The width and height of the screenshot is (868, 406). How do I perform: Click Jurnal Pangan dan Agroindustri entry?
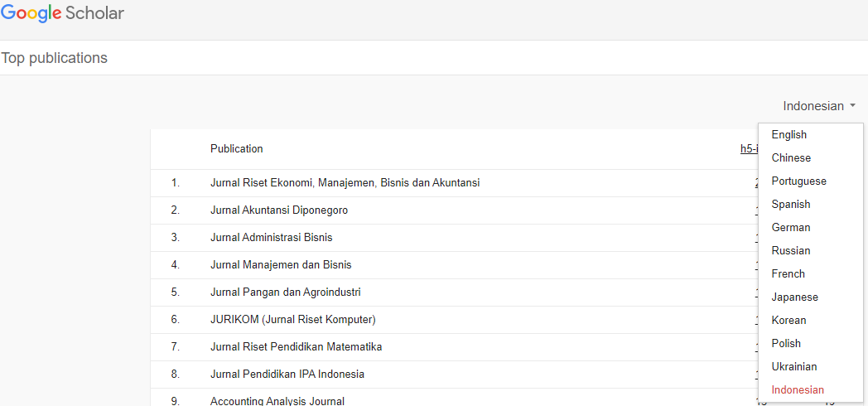285,292
